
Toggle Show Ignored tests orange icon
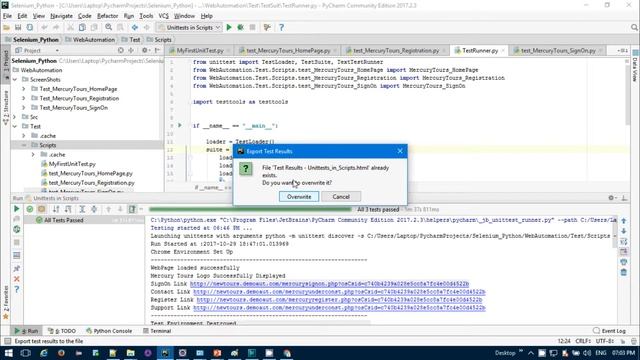(x=42, y=209)
